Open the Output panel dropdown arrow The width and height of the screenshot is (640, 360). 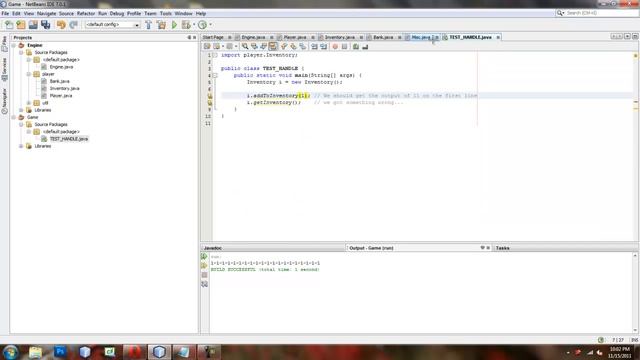pyautogui.click(x=482, y=248)
